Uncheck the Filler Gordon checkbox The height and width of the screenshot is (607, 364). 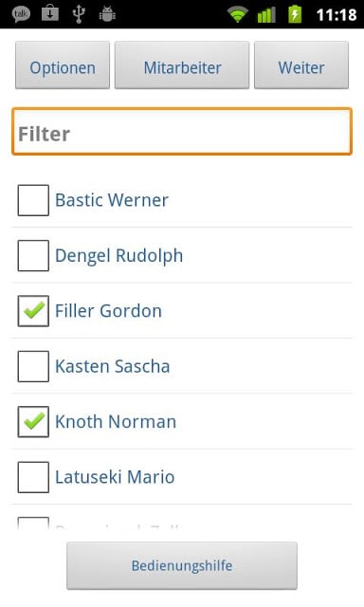pos(33,311)
